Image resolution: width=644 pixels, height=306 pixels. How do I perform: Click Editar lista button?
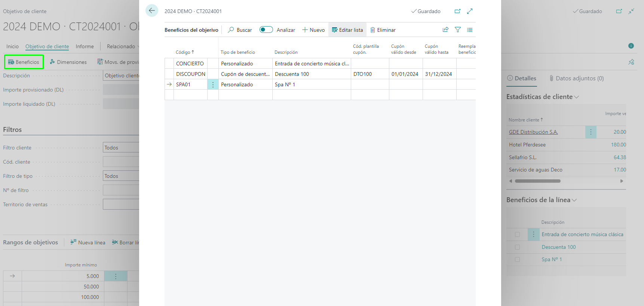[347, 30]
